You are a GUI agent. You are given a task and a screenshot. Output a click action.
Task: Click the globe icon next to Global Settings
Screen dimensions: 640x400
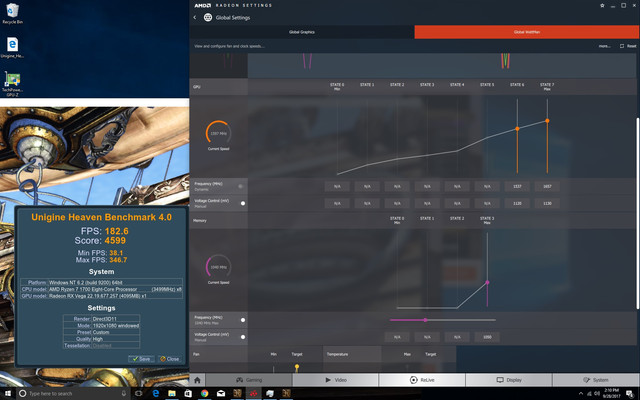208,18
